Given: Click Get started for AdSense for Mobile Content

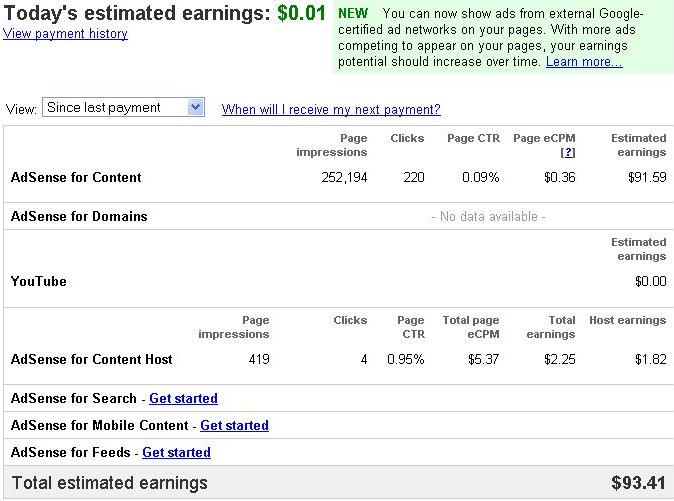Looking at the screenshot, I should 234,426.
